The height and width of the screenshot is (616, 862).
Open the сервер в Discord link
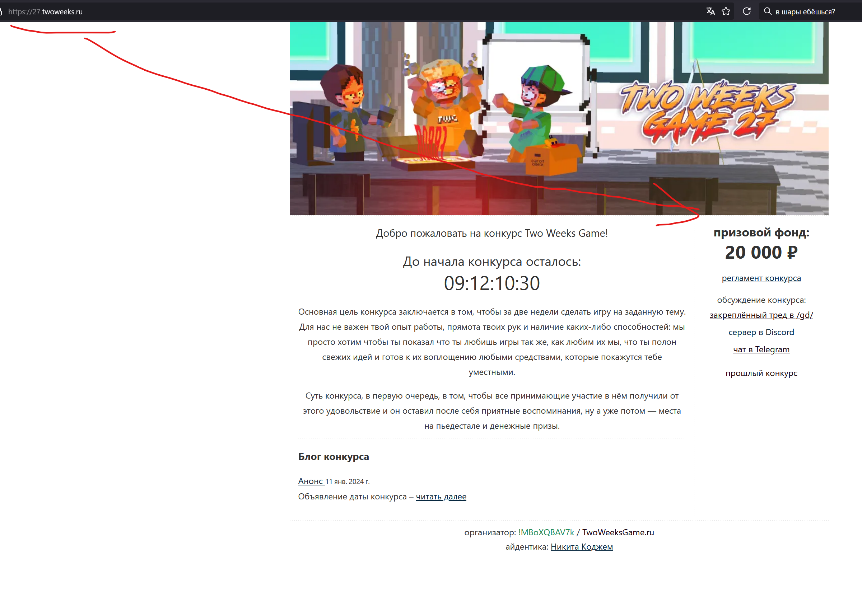(761, 332)
